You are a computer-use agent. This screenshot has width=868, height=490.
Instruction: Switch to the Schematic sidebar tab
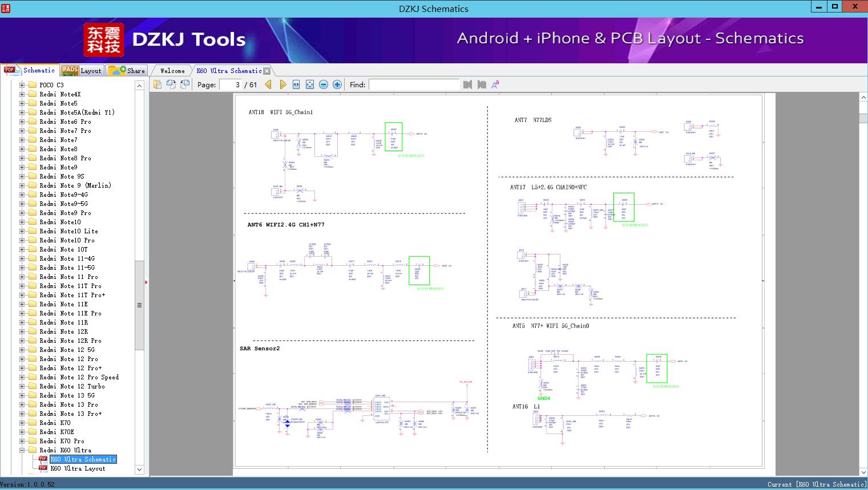[x=30, y=70]
